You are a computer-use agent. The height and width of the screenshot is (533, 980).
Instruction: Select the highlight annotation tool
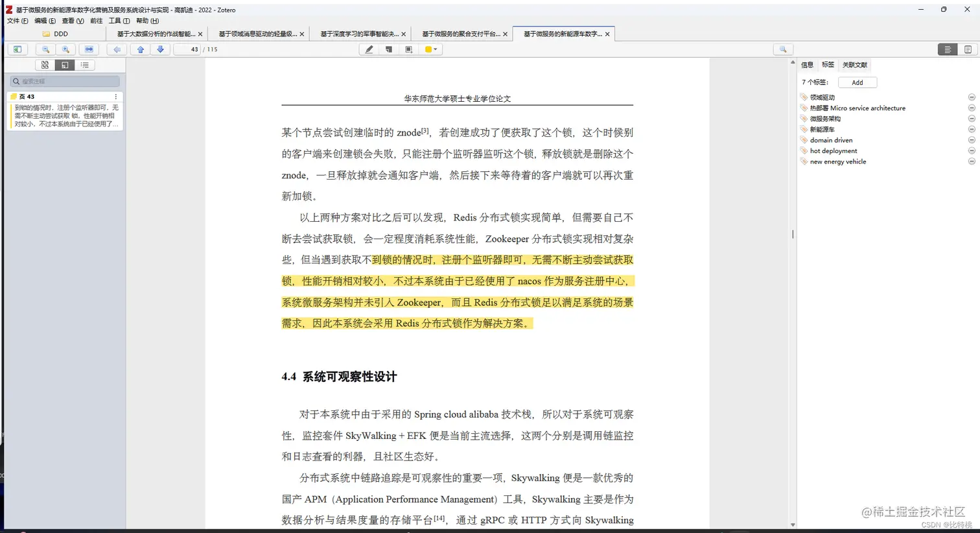tap(368, 49)
